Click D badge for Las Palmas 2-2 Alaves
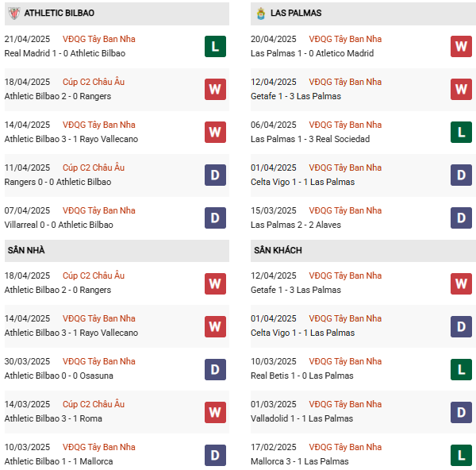This screenshot has height=470, width=476. click(x=461, y=218)
